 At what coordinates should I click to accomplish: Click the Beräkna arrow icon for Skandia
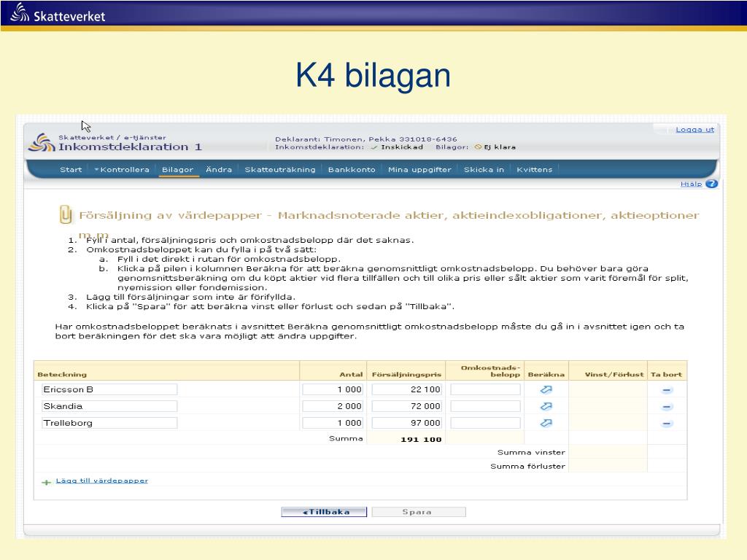546,406
